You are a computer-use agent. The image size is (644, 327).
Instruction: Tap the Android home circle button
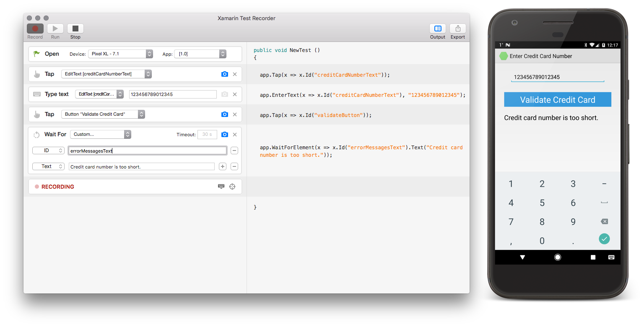coord(558,257)
